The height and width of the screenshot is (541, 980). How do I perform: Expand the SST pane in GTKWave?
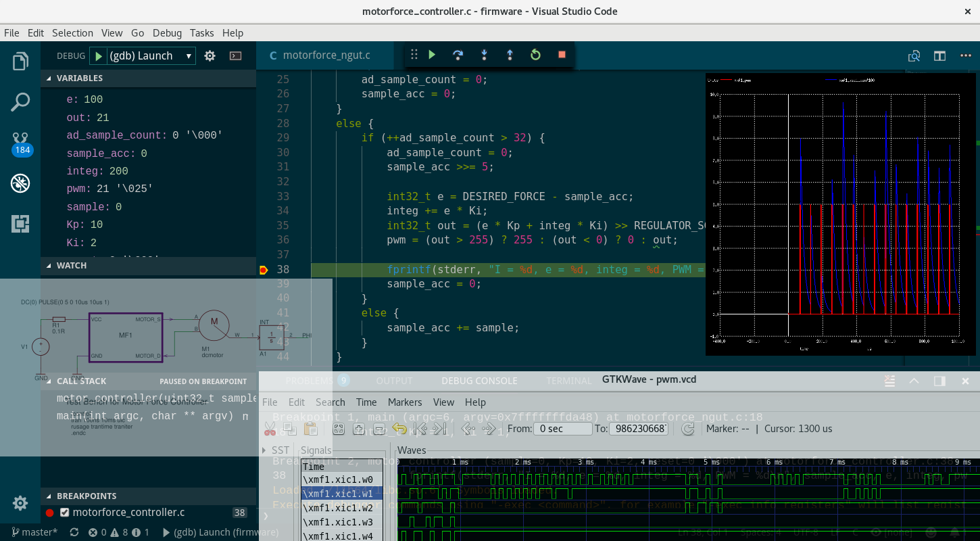(264, 450)
